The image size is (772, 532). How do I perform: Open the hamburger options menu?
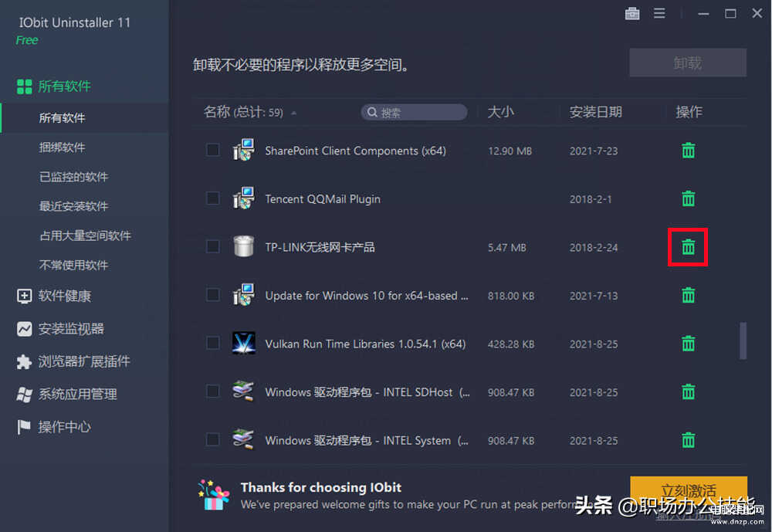coord(659,13)
